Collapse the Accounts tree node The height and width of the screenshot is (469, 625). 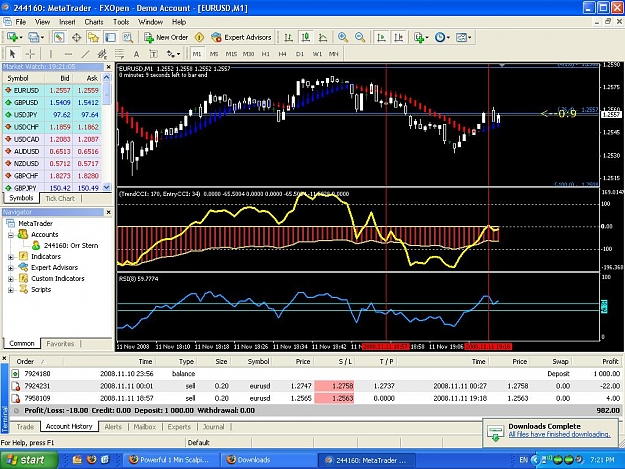tap(11, 235)
